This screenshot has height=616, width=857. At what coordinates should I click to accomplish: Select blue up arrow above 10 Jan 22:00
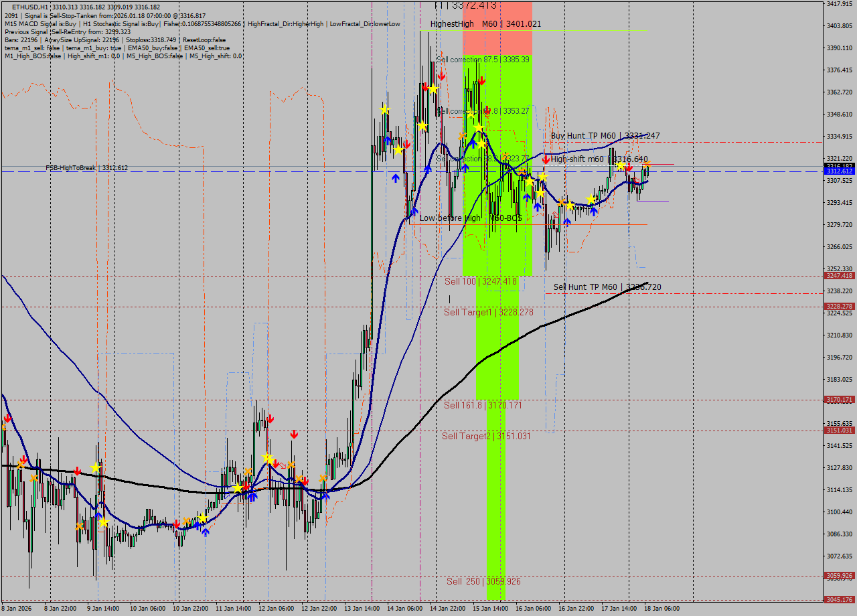[x=206, y=532]
